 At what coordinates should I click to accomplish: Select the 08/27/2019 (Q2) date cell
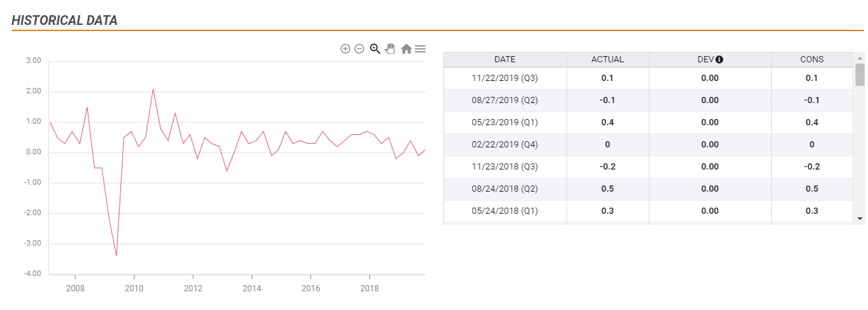(504, 100)
